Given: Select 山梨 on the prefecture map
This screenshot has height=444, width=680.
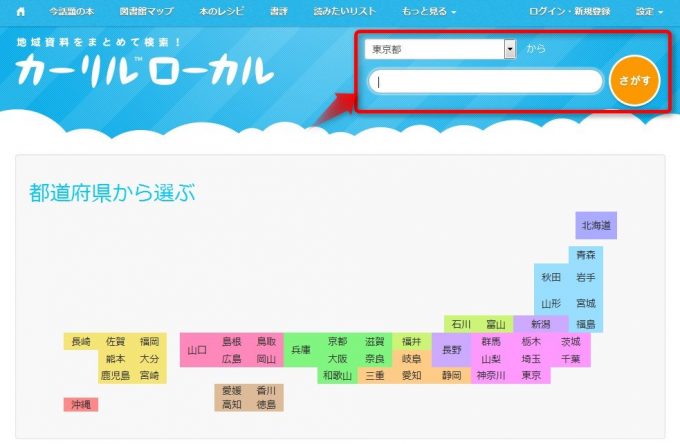Looking at the screenshot, I should click(x=491, y=359).
